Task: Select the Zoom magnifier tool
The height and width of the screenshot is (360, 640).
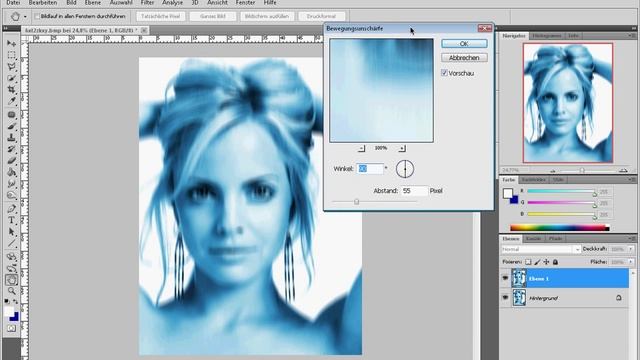Action: pos(11,291)
